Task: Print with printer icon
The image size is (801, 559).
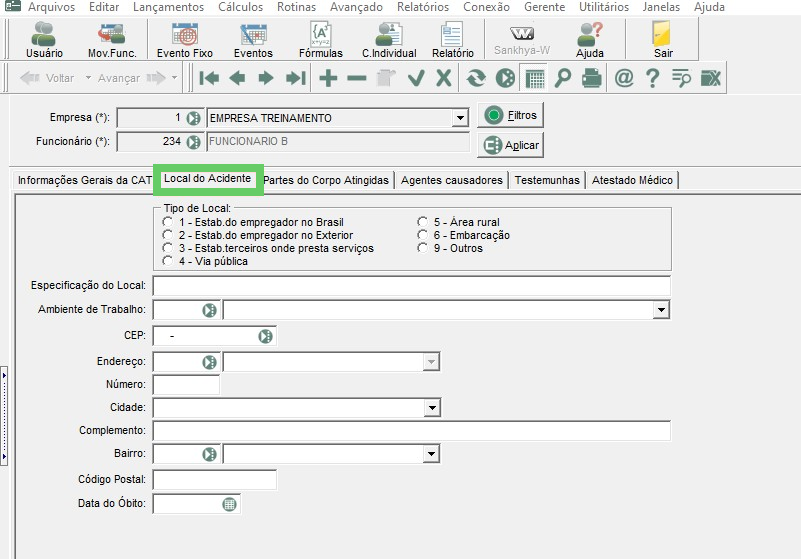Action: point(592,78)
